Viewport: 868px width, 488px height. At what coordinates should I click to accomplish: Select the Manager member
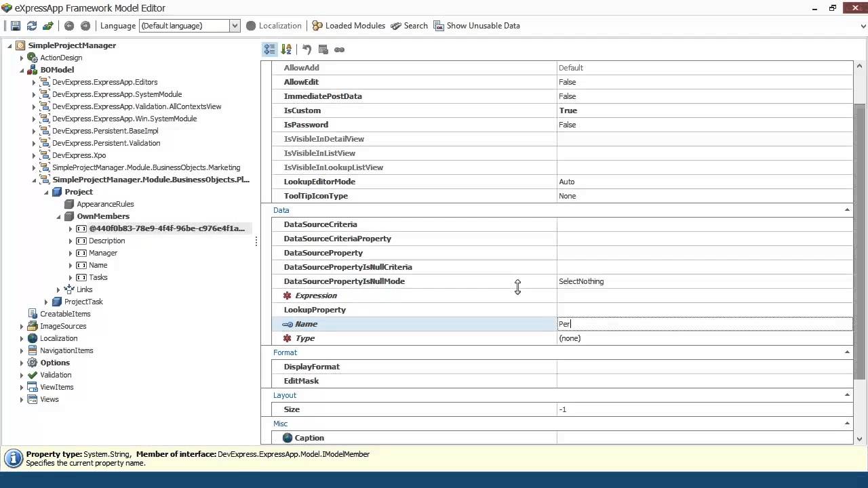103,253
